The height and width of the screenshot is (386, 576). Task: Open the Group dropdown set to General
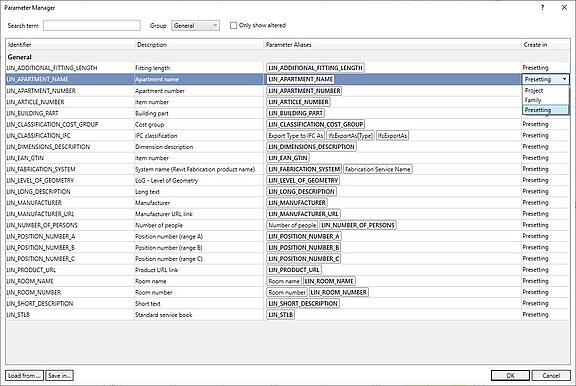(x=195, y=25)
